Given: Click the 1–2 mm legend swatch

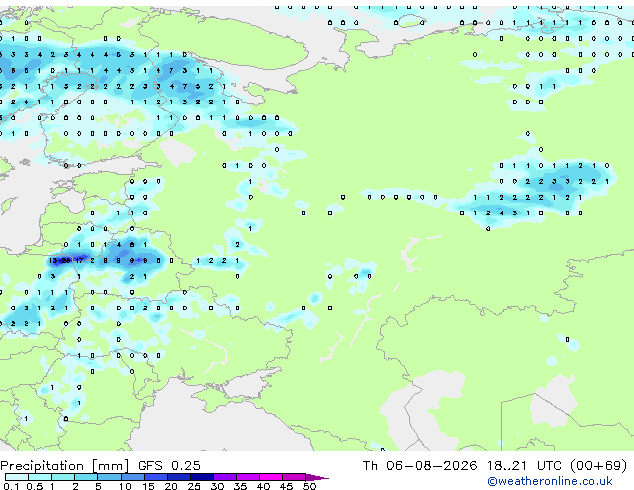Looking at the screenshot, I should pos(63,477).
